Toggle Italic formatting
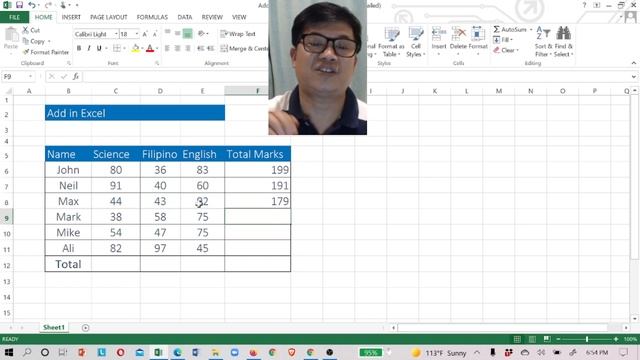The image size is (640, 360). point(89,49)
